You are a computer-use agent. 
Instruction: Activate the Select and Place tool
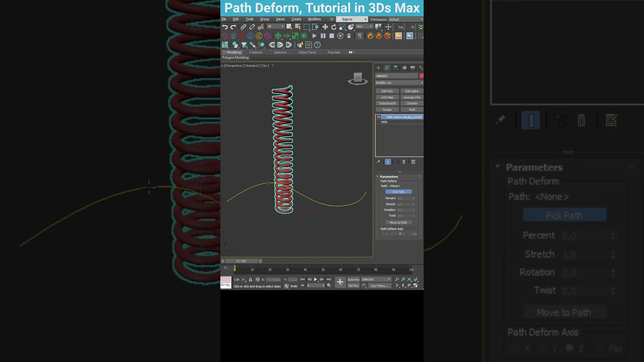click(x=351, y=27)
